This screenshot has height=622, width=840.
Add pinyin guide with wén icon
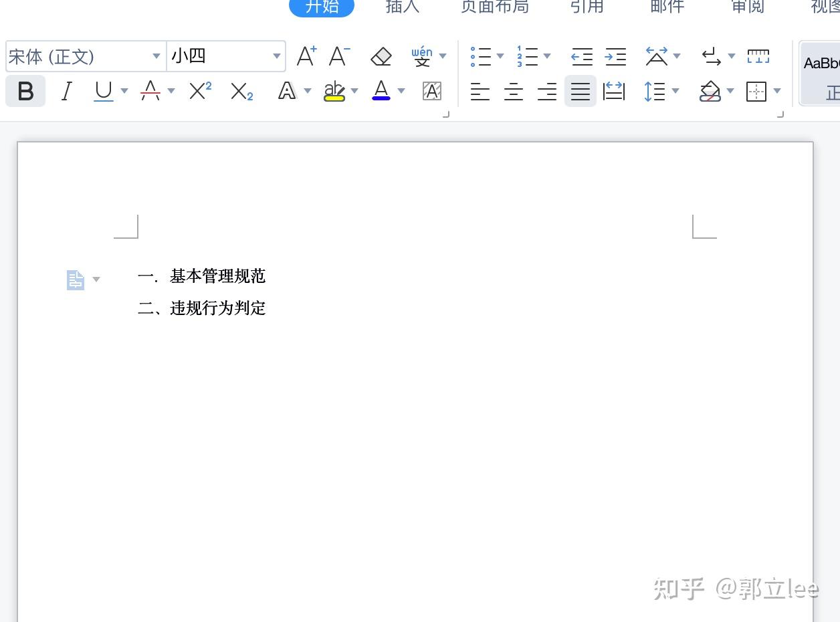click(422, 56)
